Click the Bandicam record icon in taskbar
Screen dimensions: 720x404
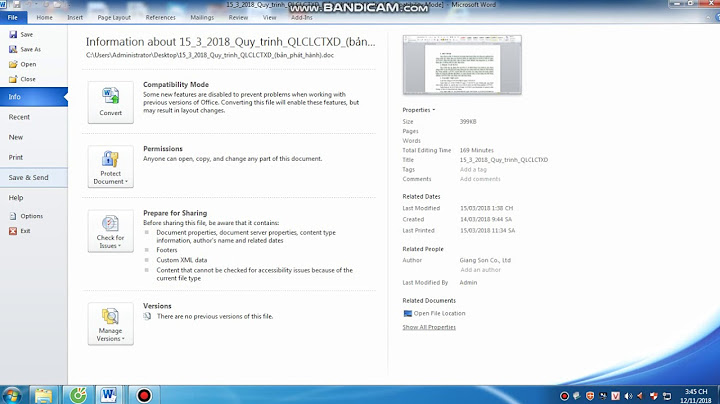[x=144, y=395]
